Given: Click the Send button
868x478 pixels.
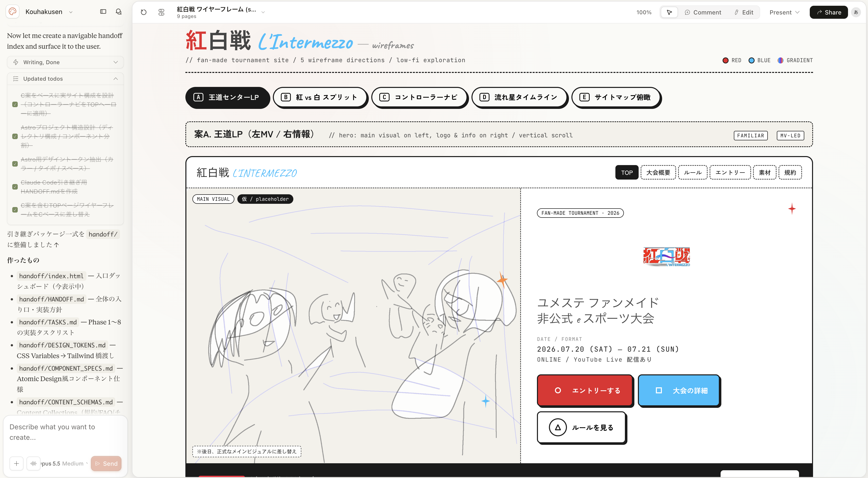Looking at the screenshot, I should [x=106, y=464].
